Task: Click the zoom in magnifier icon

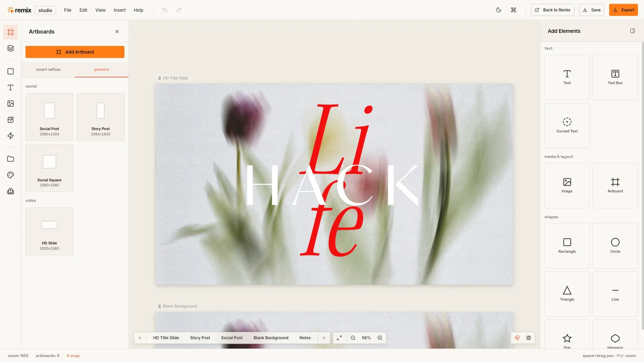Action: coord(380,338)
